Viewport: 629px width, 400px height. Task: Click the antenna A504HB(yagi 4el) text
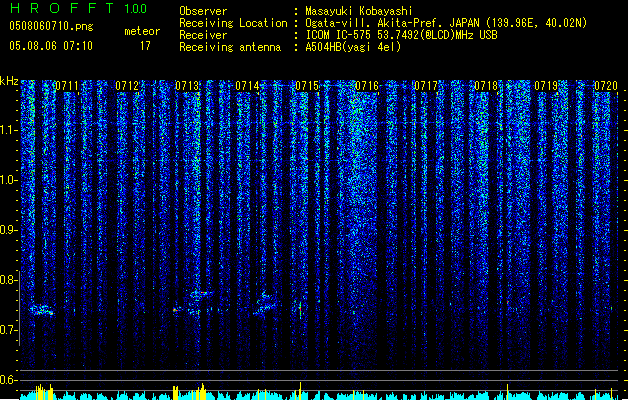tap(353, 47)
